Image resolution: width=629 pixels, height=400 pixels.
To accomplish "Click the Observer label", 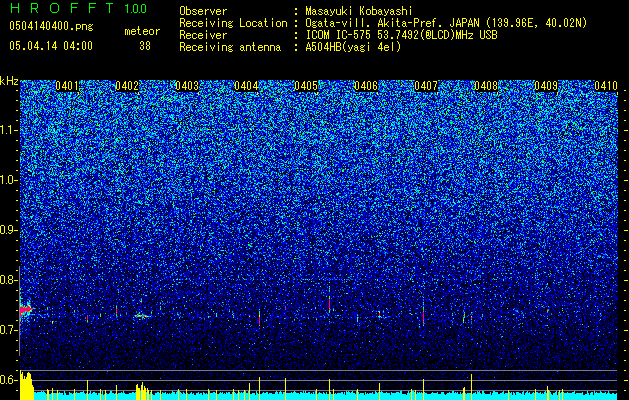I will 203,11.
